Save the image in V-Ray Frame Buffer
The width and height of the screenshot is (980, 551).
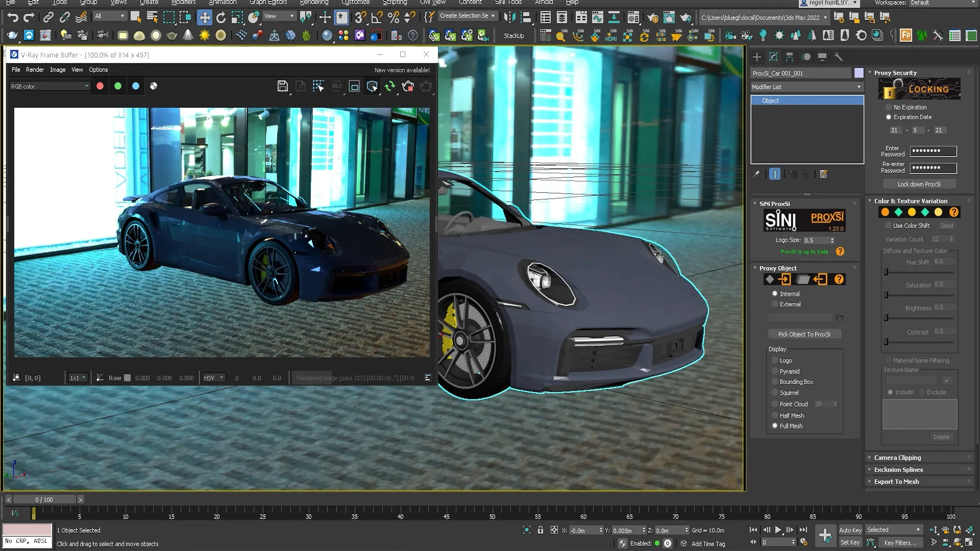point(282,86)
